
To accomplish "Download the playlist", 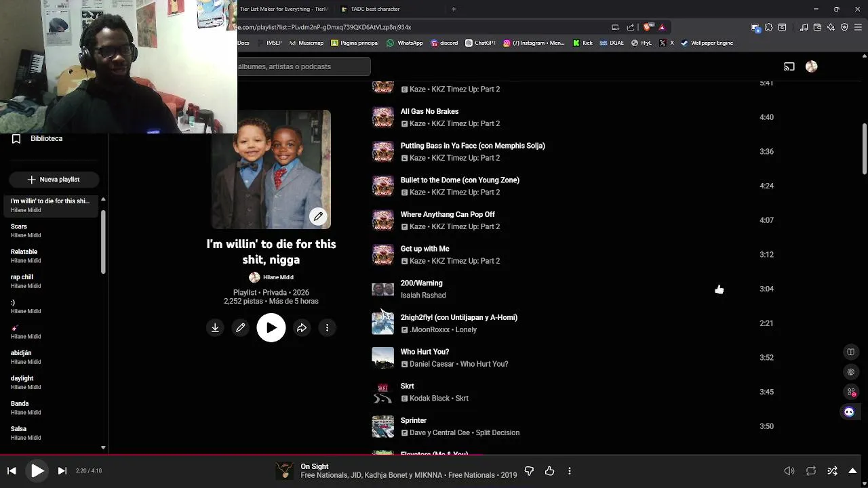I will [x=215, y=327].
